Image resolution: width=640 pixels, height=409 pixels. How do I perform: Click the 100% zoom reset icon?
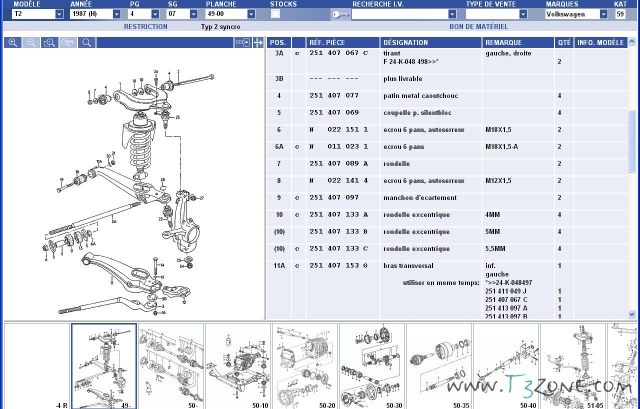[x=68, y=44]
